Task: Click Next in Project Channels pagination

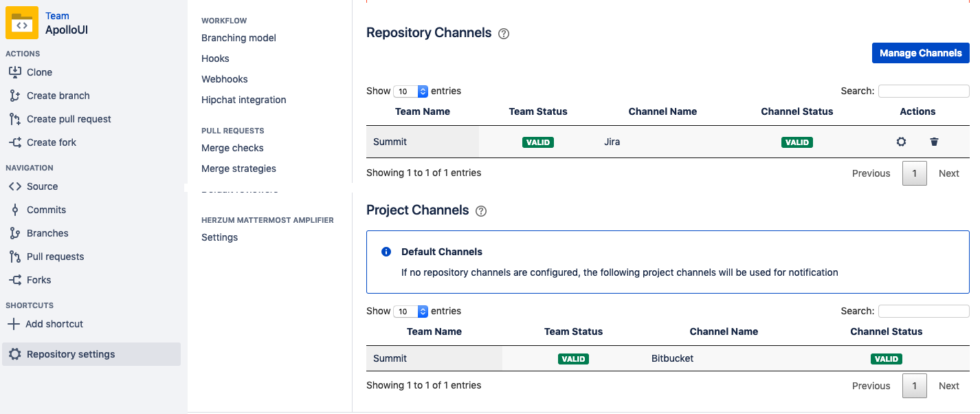Action: point(948,386)
